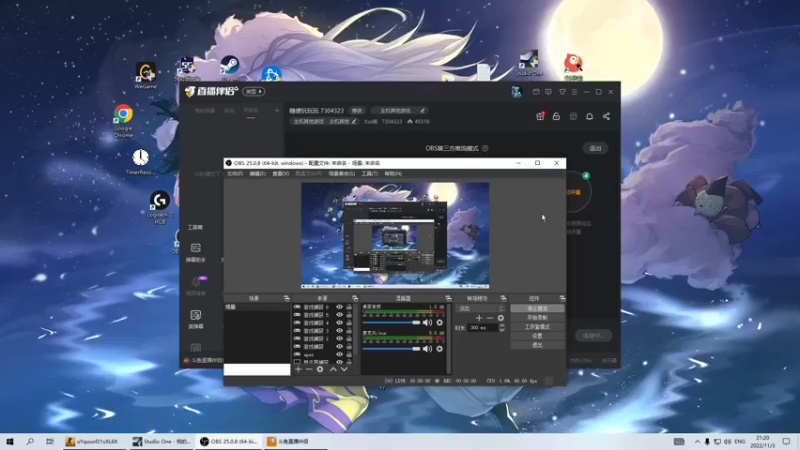Undock the sources (来源) panel
The height and width of the screenshot is (450, 800).
pyautogui.click(x=355, y=298)
